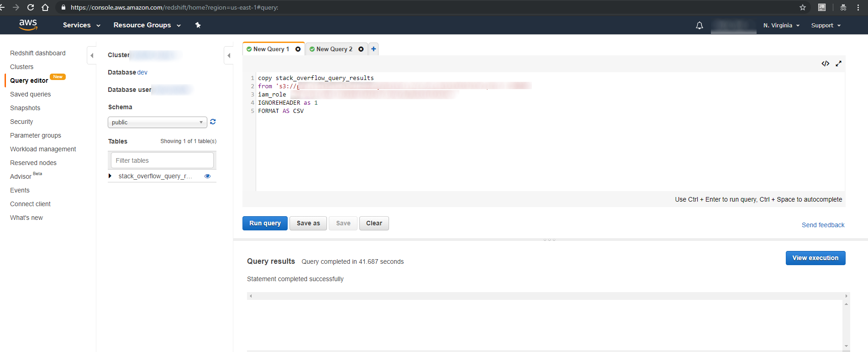Open the pin shortcuts star icon

[x=198, y=25]
